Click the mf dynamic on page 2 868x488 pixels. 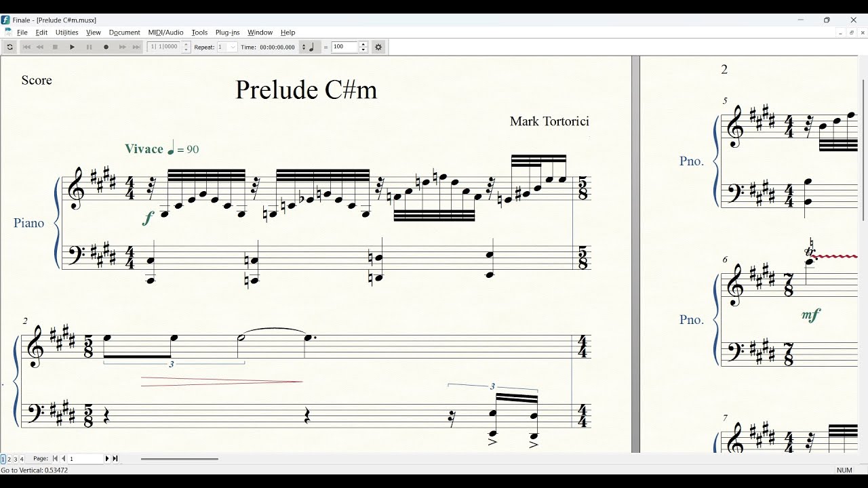coord(811,314)
